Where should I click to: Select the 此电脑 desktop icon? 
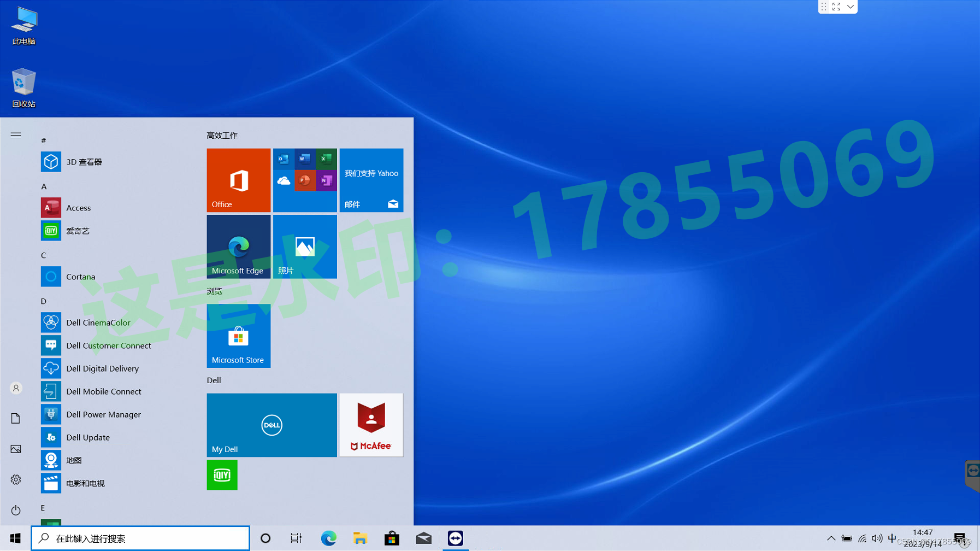coord(24,26)
